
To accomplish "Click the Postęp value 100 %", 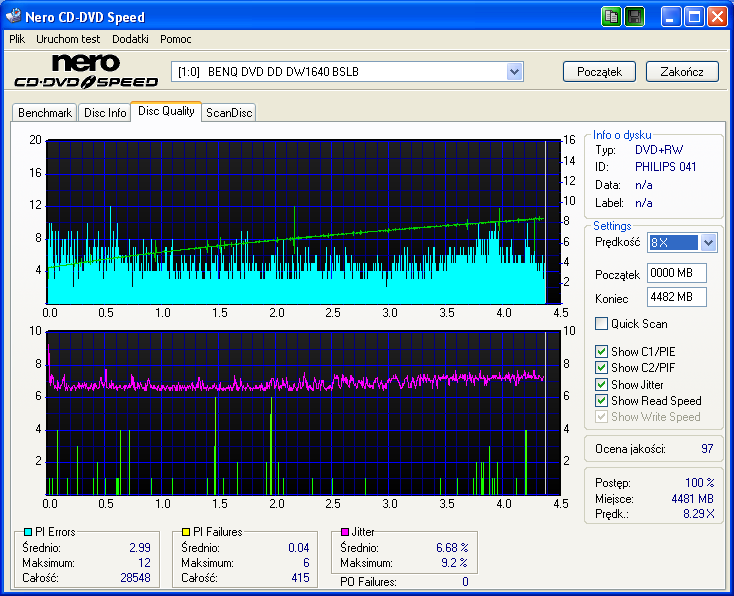I will (x=700, y=483).
